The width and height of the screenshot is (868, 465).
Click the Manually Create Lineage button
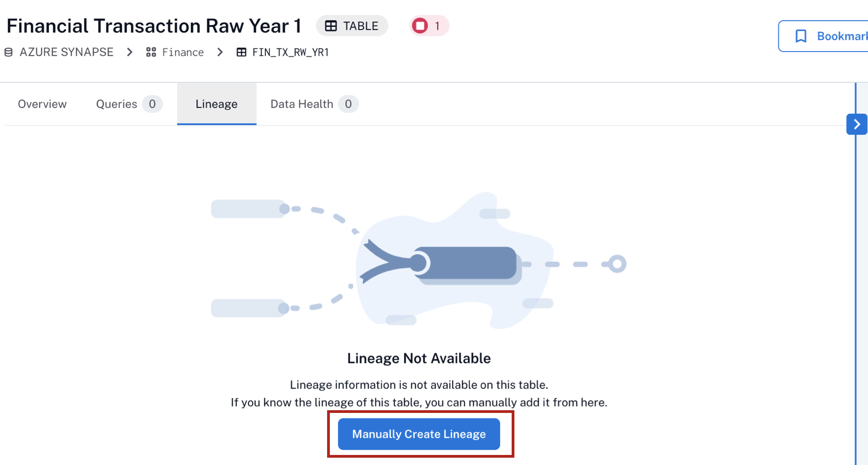pos(419,434)
